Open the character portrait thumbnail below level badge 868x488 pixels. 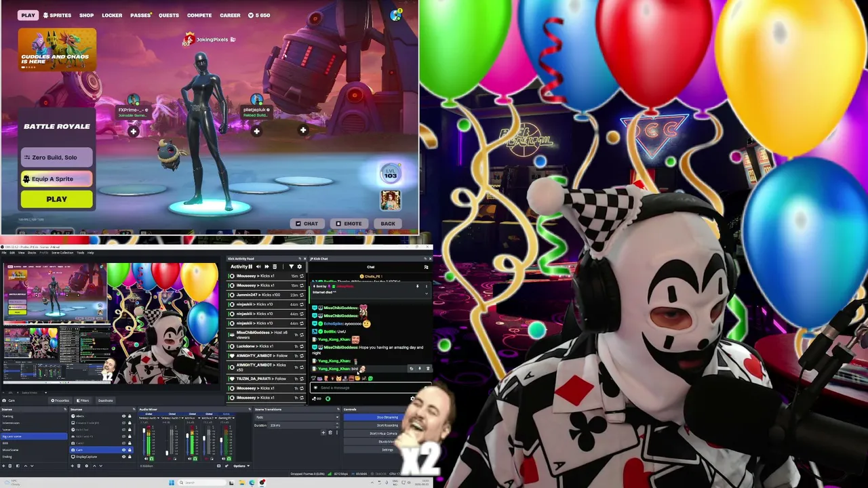(390, 200)
